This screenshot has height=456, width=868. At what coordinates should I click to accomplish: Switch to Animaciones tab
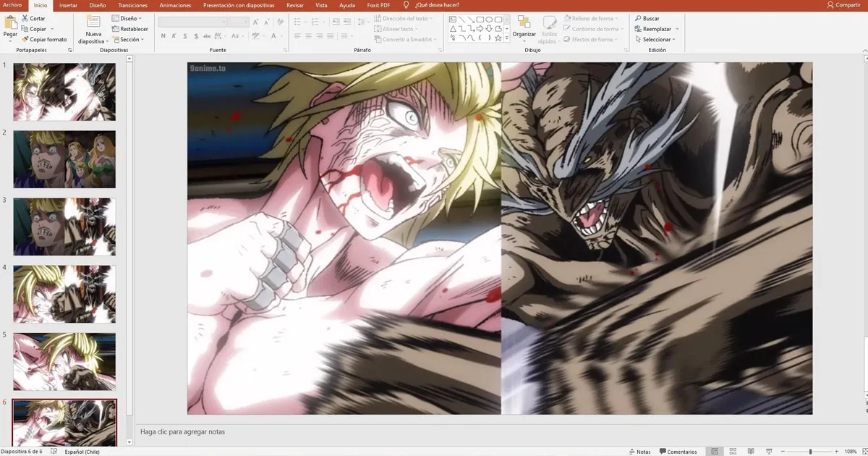click(175, 5)
